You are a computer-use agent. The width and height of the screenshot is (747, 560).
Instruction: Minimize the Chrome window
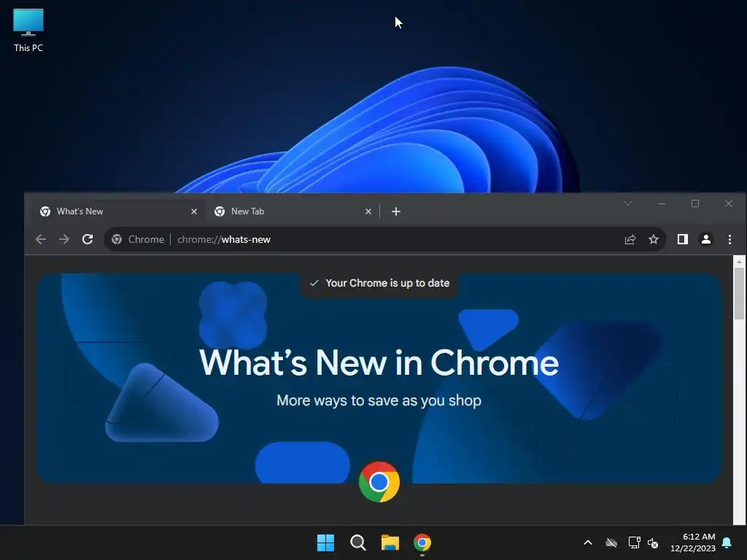pos(661,204)
